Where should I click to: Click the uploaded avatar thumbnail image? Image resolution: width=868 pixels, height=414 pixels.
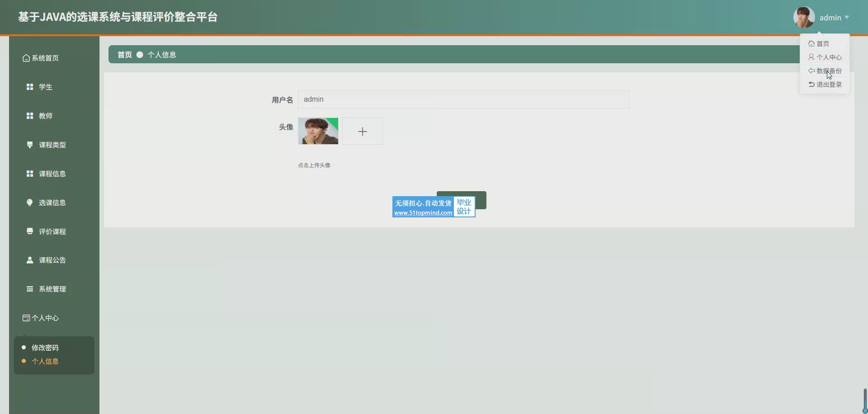[x=318, y=131]
